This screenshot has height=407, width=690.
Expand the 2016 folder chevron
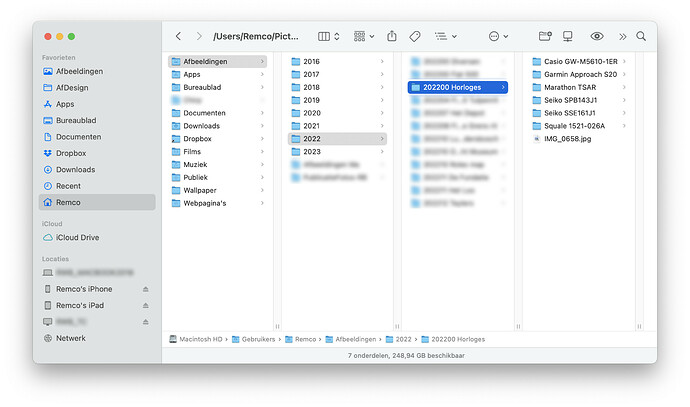382,62
